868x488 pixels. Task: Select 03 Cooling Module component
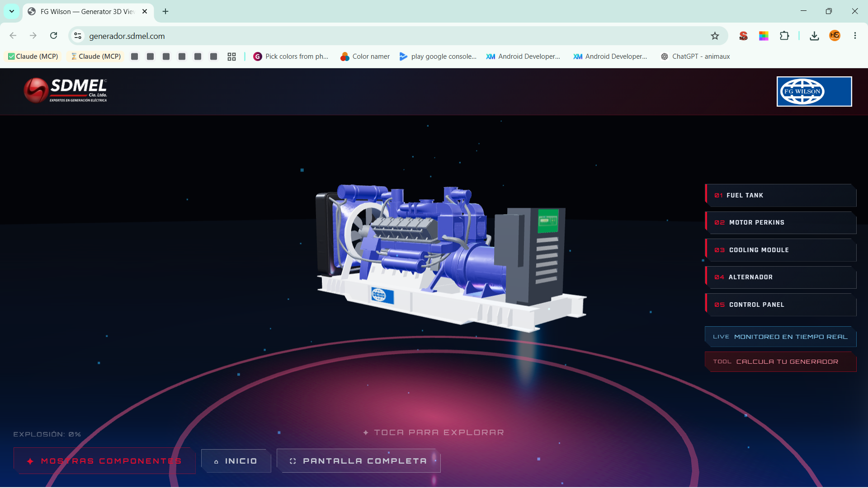[x=781, y=250]
